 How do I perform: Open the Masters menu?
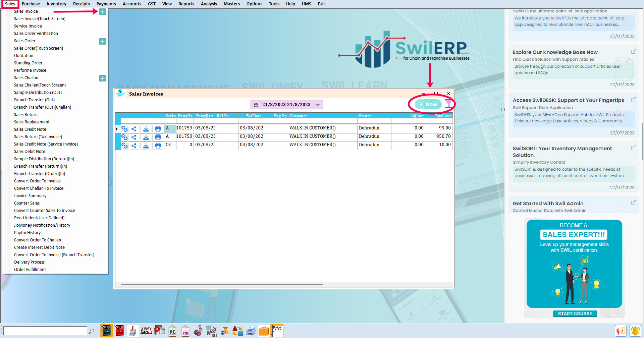click(232, 4)
